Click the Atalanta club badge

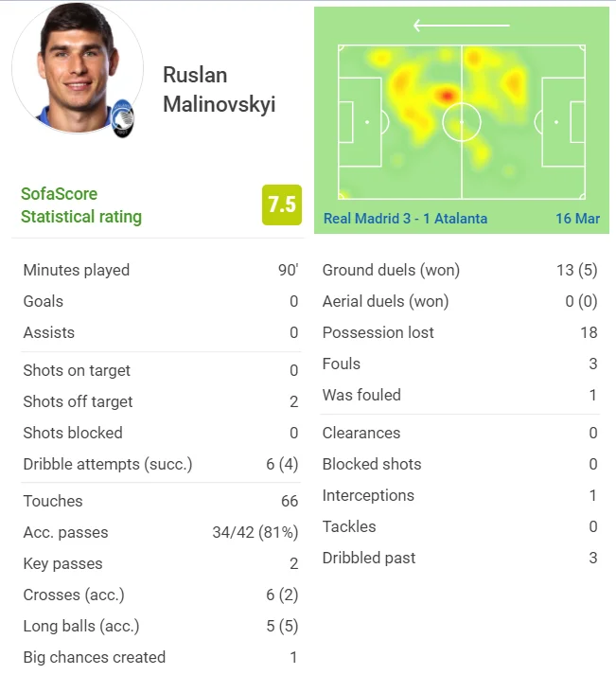coord(124,119)
